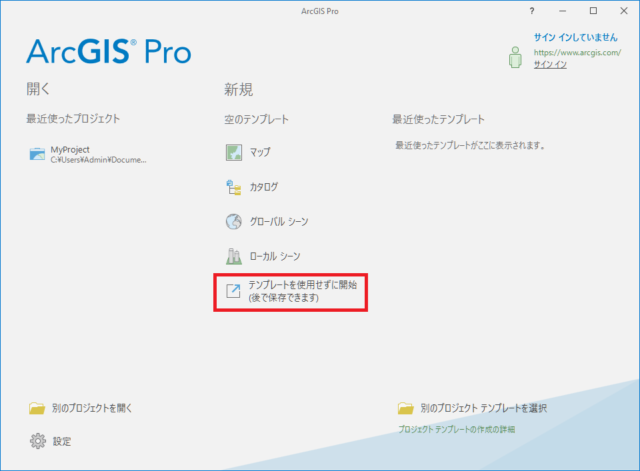
Task: Choose the グローバル シーン template label
Action: [279, 222]
